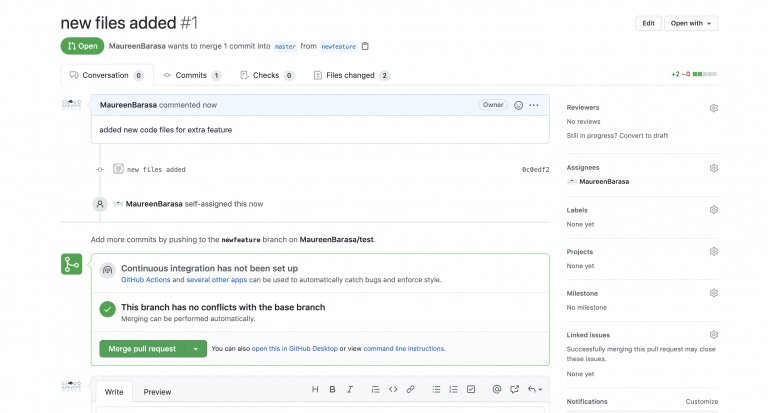768x413 pixels.
Task: Open the Assignees gear settings
Action: [x=713, y=168]
